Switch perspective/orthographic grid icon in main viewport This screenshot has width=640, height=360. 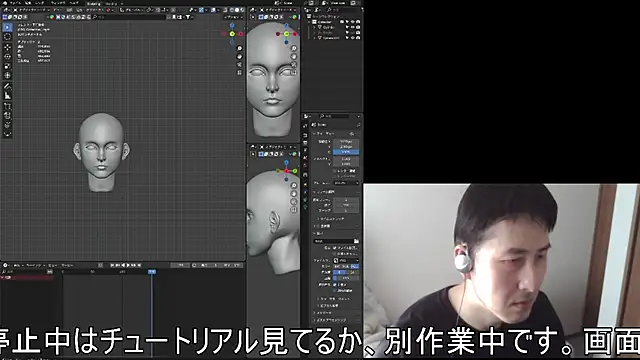240,73
